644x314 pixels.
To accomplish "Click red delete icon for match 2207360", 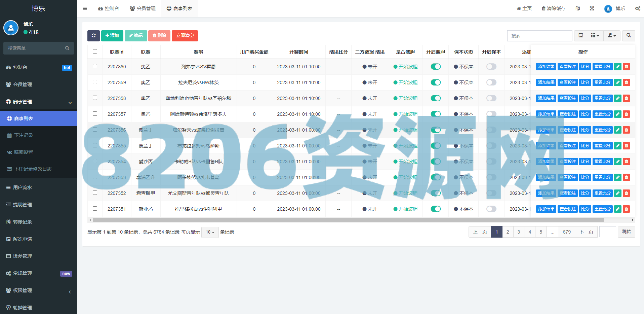I will [626, 67].
